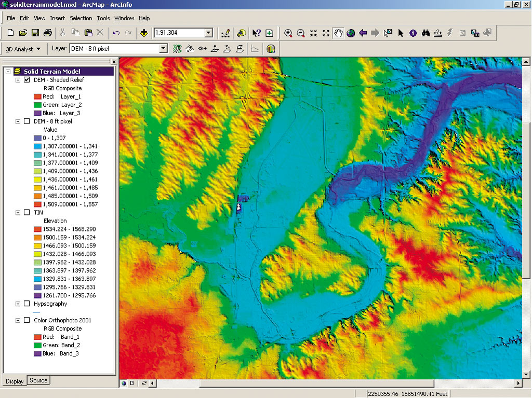Click the Save map document icon

point(35,33)
